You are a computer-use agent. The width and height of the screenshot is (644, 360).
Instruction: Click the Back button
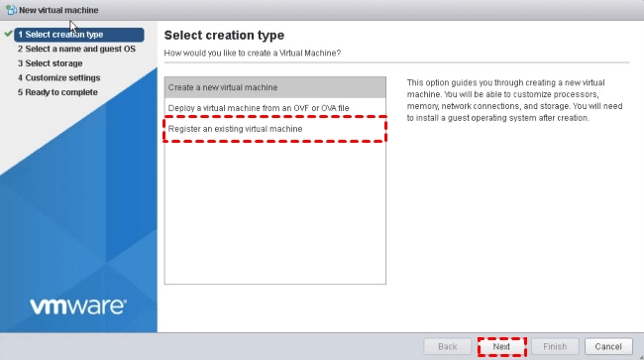(x=447, y=346)
